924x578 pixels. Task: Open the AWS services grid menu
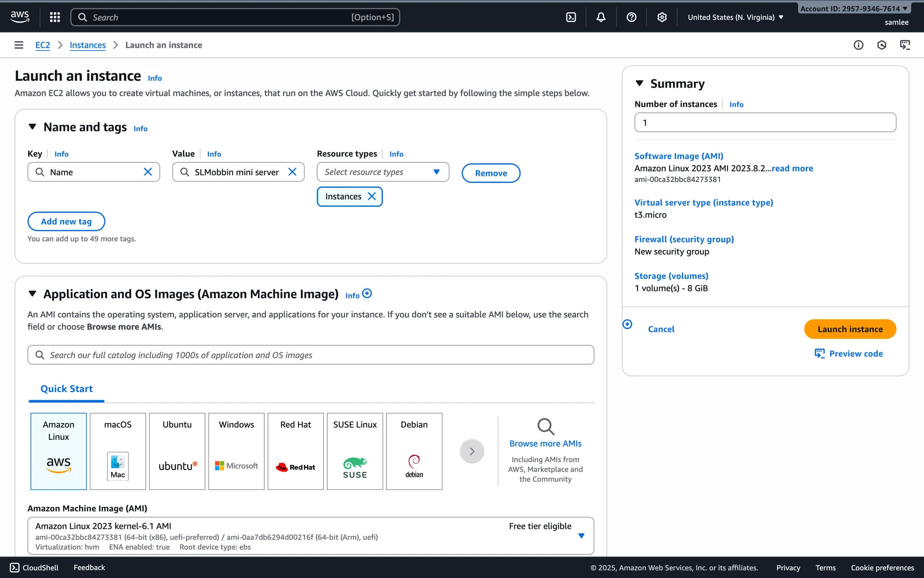coord(55,17)
